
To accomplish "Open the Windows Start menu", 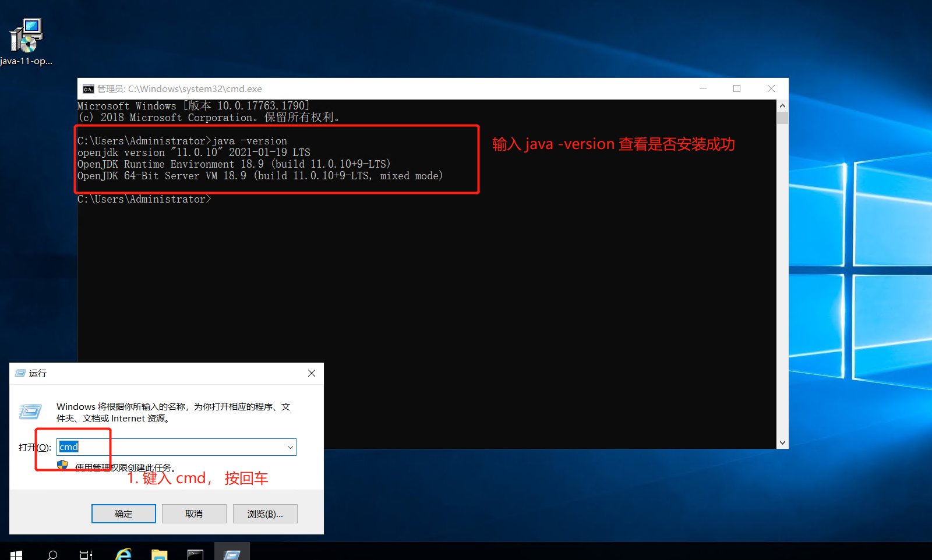I will coord(16,553).
